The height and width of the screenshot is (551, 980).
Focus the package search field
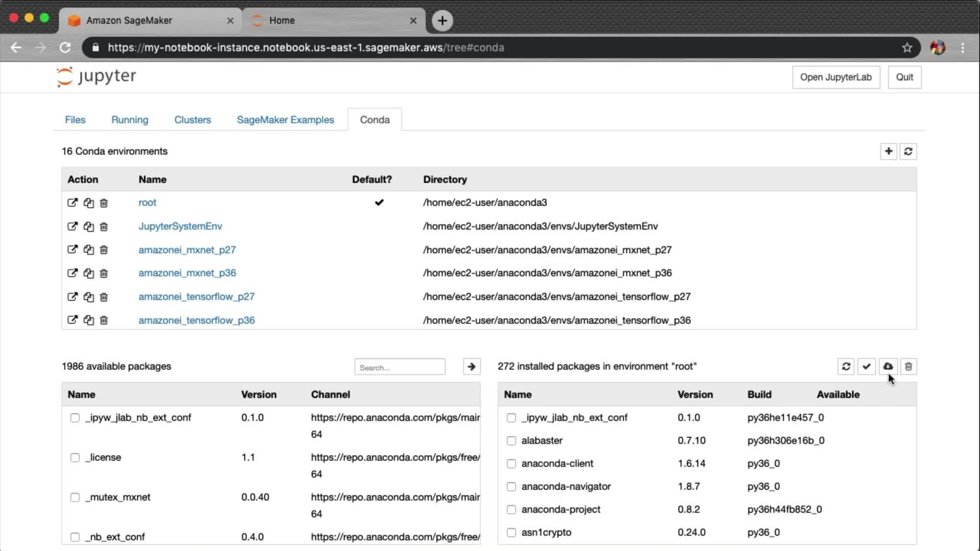click(x=400, y=367)
